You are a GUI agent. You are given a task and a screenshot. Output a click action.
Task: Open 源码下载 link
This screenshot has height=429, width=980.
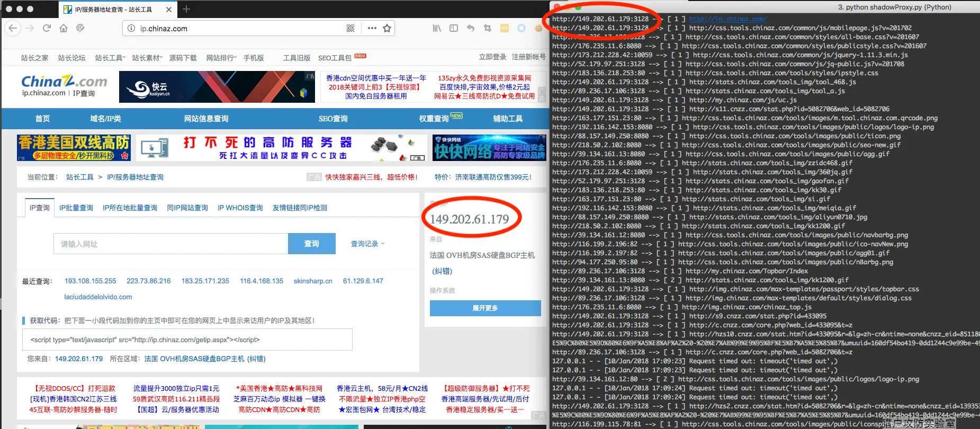tap(183, 58)
